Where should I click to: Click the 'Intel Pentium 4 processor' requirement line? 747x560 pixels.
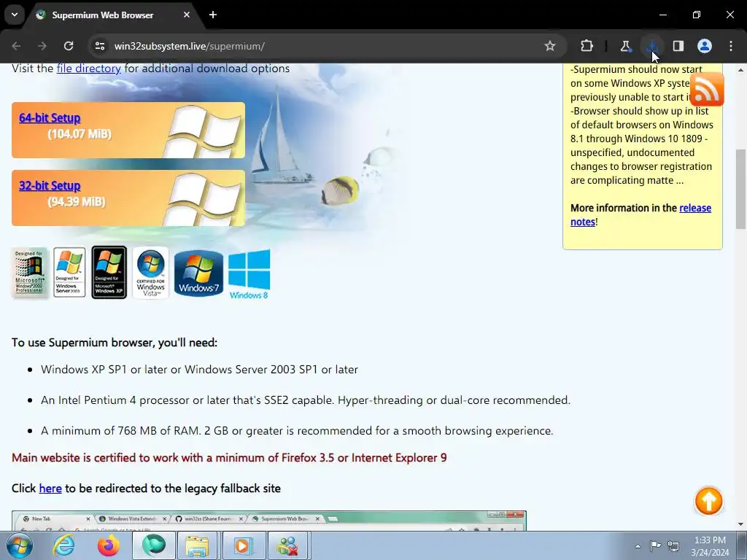click(306, 400)
